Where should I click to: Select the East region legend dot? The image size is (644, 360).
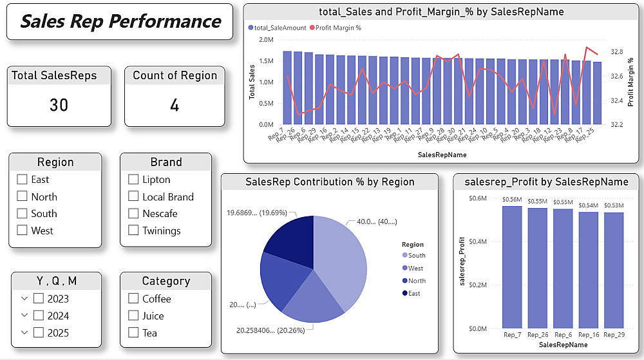[405, 293]
